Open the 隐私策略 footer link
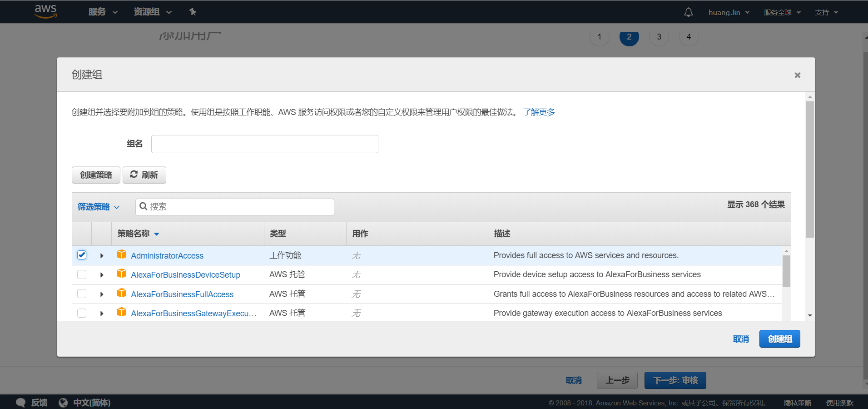Image resolution: width=868 pixels, height=409 pixels. pyautogui.click(x=798, y=403)
